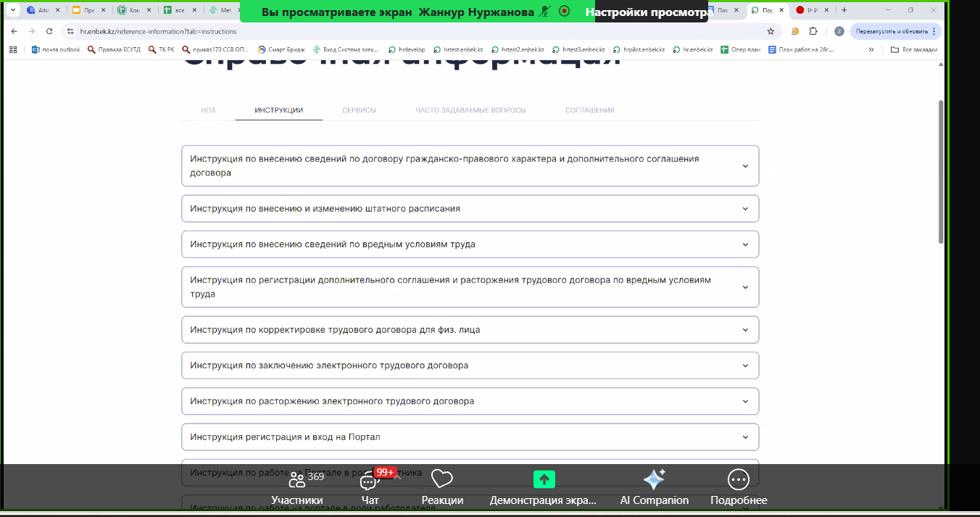This screenshot has width=980, height=517.
Task: Expand регистрации дополнительного соглашения instruction chevron
Action: tap(745, 287)
